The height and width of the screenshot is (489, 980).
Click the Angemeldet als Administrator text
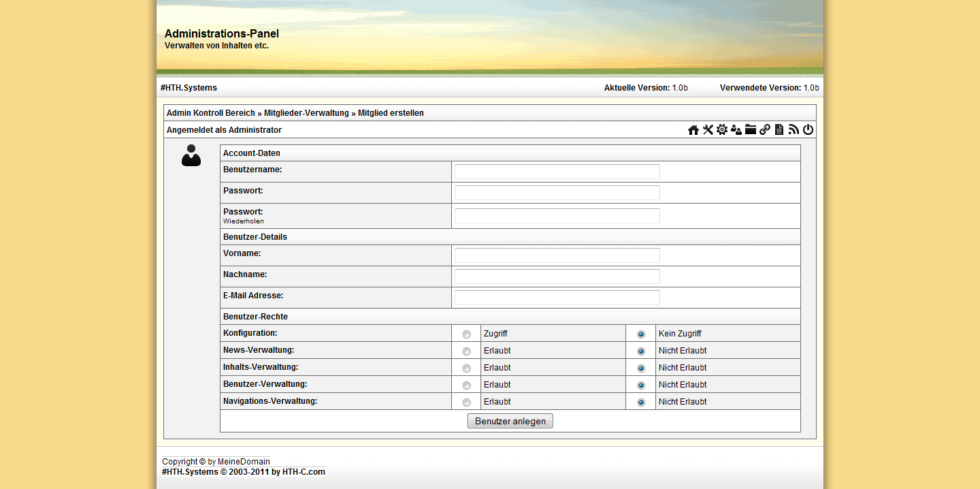pos(224,130)
